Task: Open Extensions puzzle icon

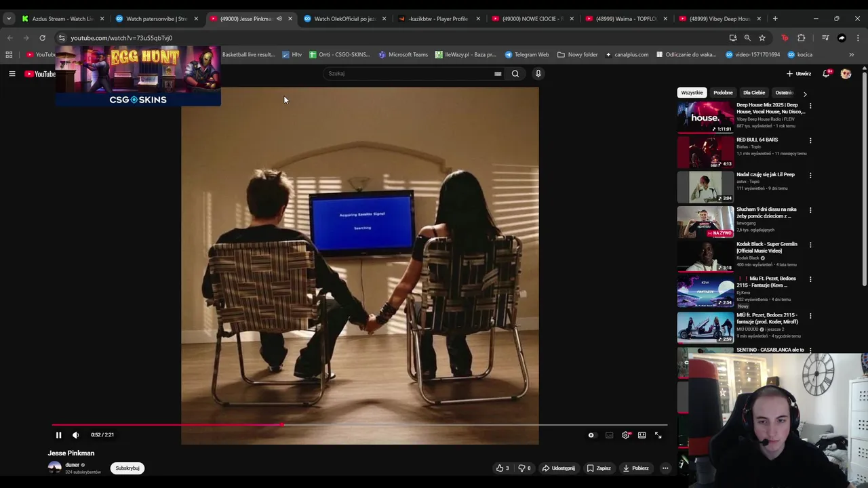Action: tap(802, 38)
